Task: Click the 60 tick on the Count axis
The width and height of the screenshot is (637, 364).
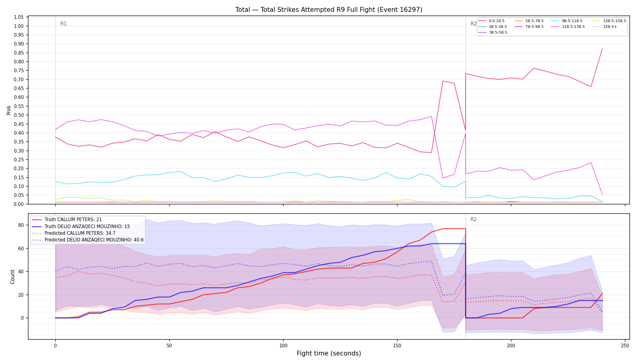Action: tap(21, 248)
